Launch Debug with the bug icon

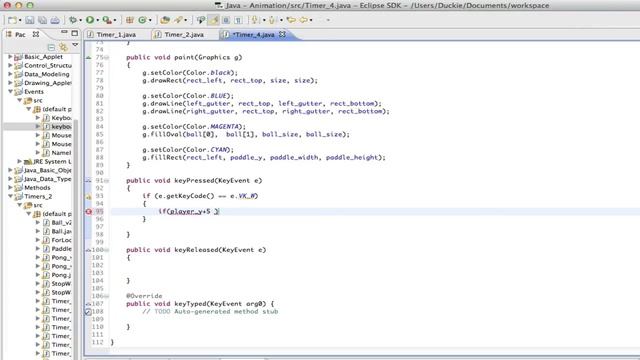(73, 20)
